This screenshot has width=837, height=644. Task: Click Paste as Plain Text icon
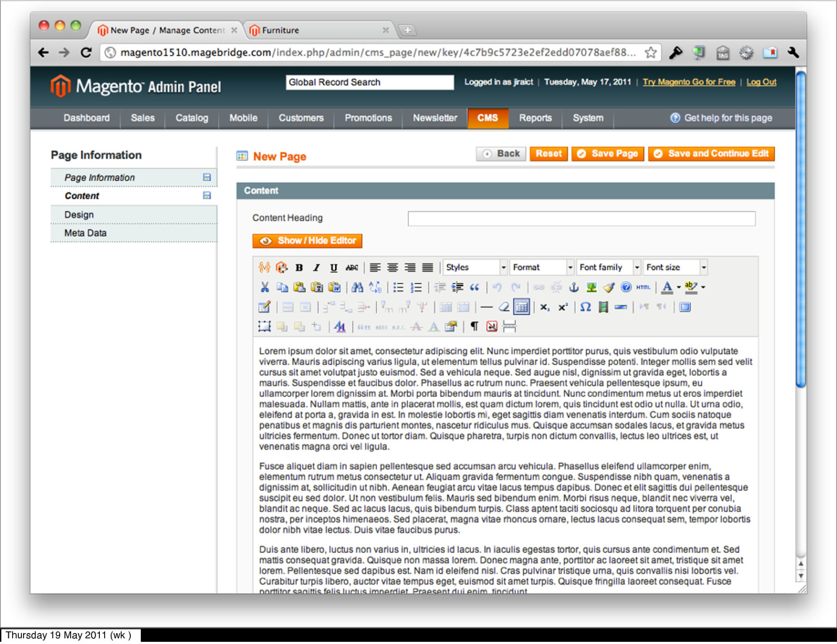coord(317,287)
